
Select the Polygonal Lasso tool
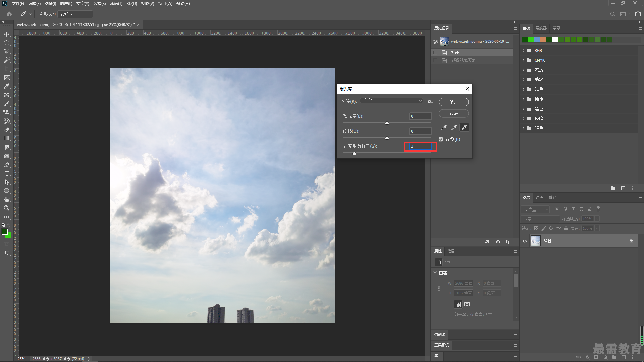pyautogui.click(x=7, y=51)
